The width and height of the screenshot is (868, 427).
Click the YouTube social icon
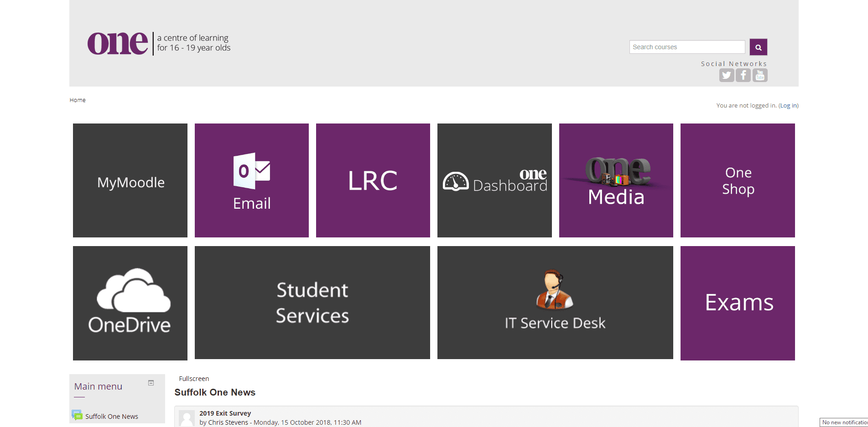(x=760, y=75)
